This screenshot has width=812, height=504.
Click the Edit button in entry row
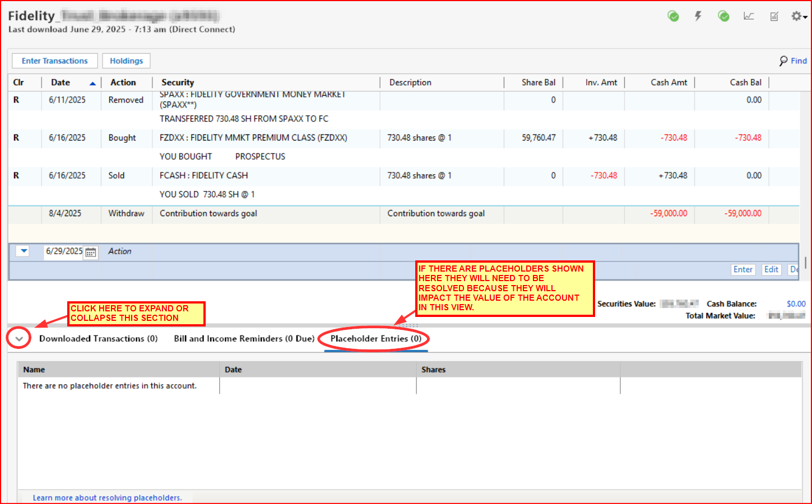(771, 270)
